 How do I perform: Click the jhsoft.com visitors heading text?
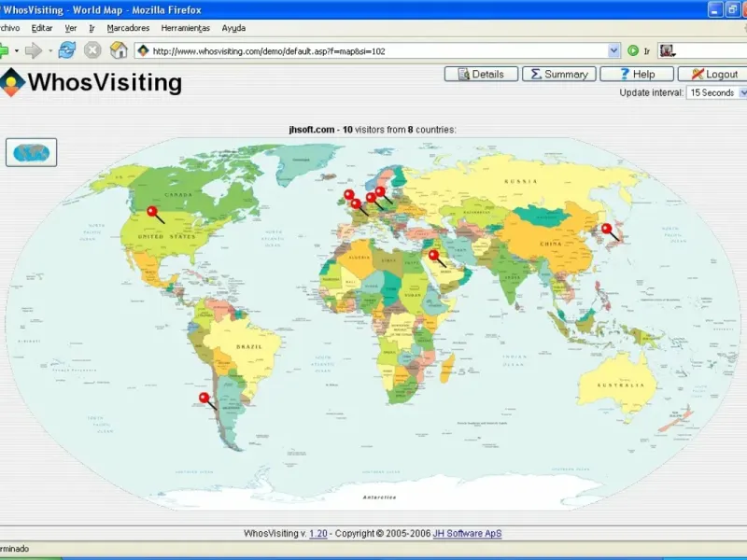(373, 130)
